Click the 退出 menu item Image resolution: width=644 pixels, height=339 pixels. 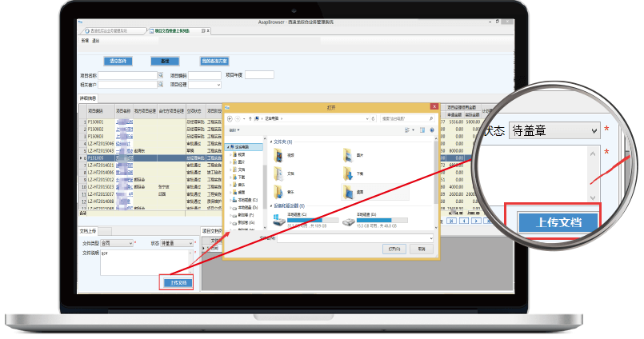click(95, 40)
